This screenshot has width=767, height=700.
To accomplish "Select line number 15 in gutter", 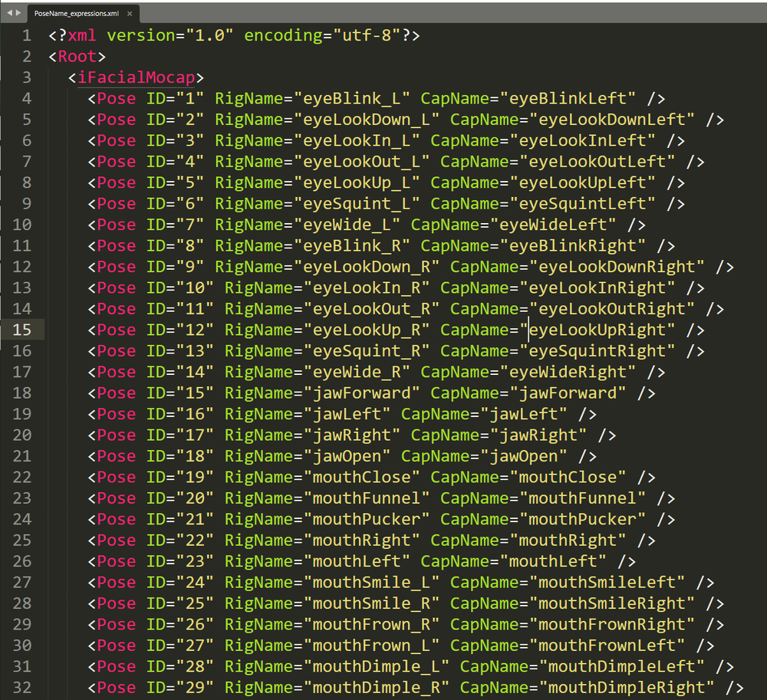I will point(22,330).
